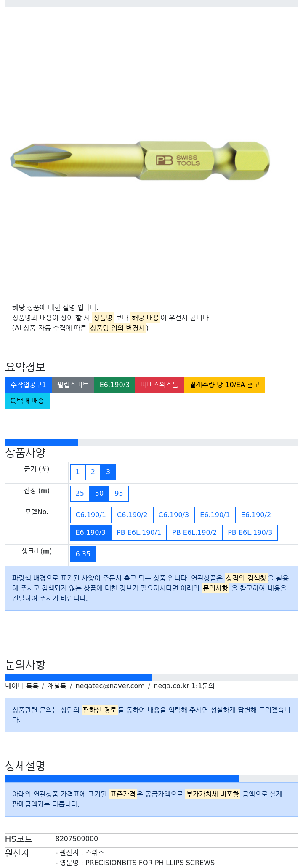The image size is (303, 868).
Task: Select model PB E6L.190/1
Action: pos(139,533)
